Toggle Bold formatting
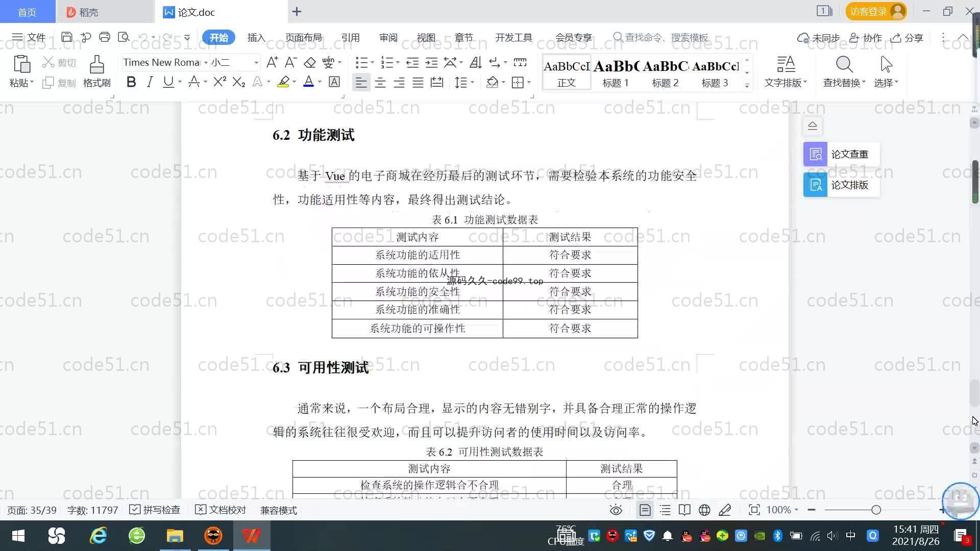The height and width of the screenshot is (551, 980). [x=131, y=82]
